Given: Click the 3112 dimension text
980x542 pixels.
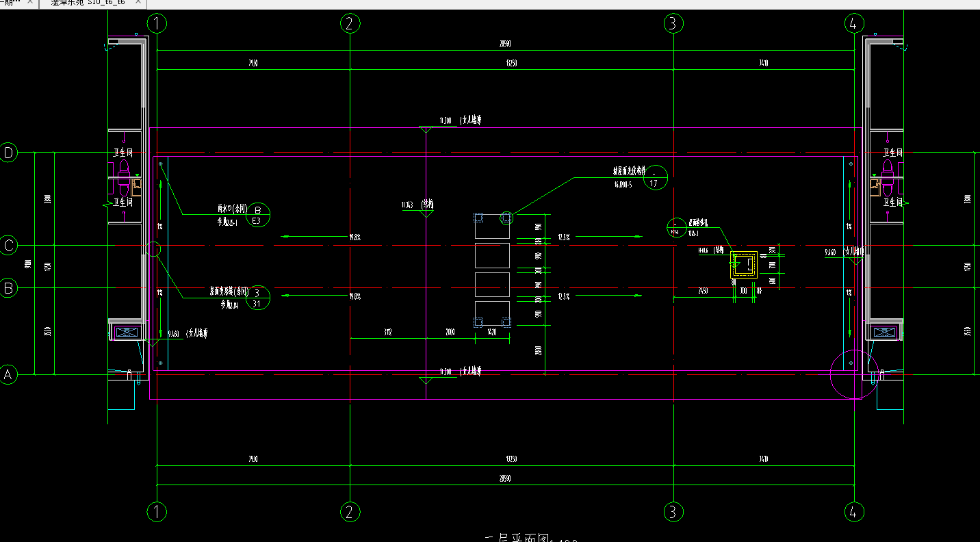Looking at the screenshot, I should (389, 332).
